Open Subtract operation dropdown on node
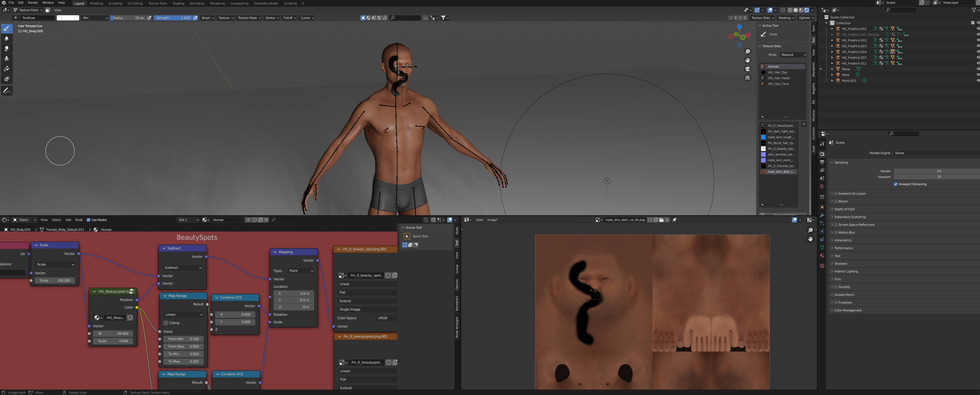 pos(183,268)
